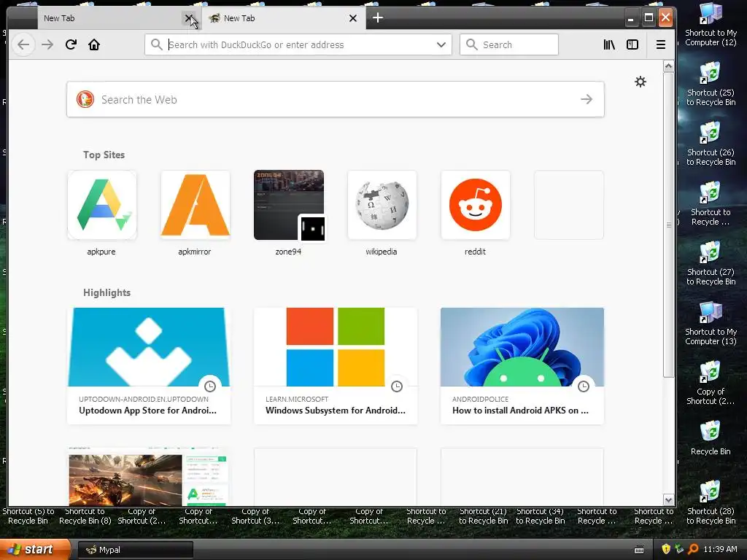Close the second New Tab tab
747x560 pixels.
pos(353,18)
